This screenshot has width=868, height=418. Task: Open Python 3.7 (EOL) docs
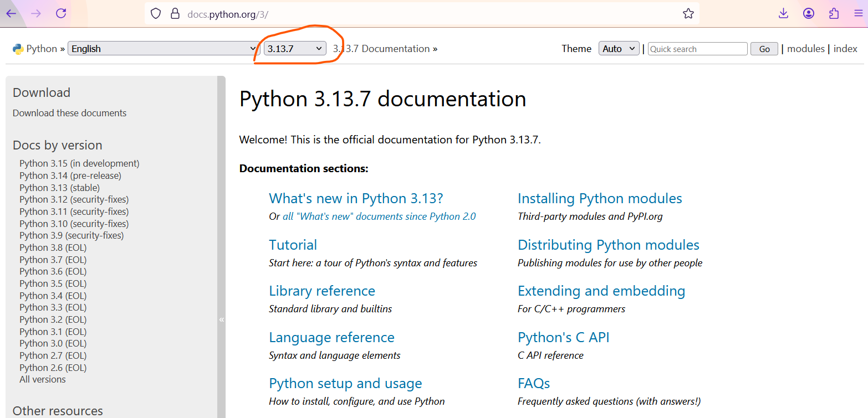click(x=53, y=260)
